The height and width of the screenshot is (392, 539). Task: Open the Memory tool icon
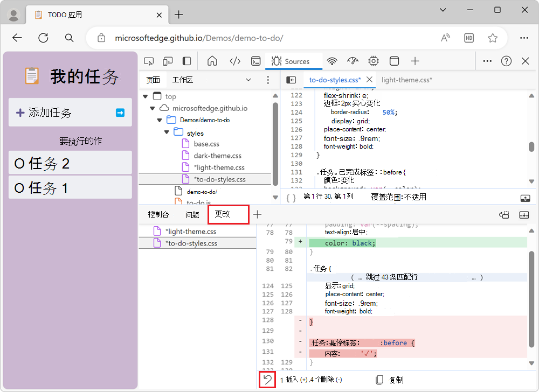[374, 61]
